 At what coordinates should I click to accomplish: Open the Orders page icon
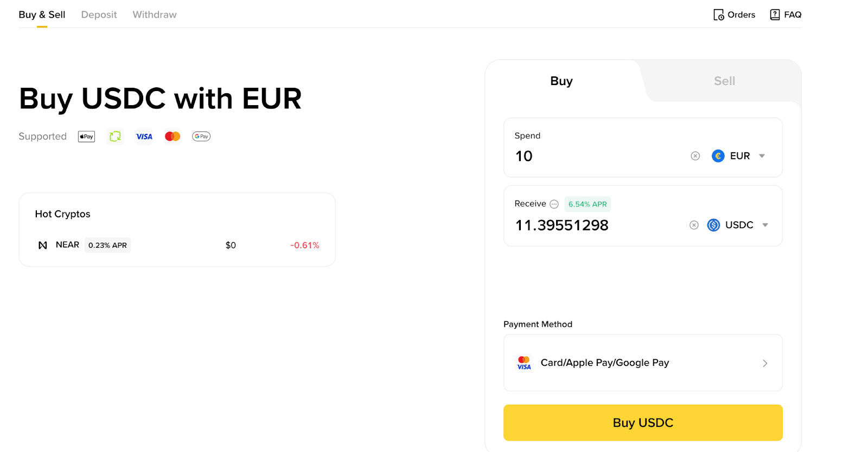point(718,15)
